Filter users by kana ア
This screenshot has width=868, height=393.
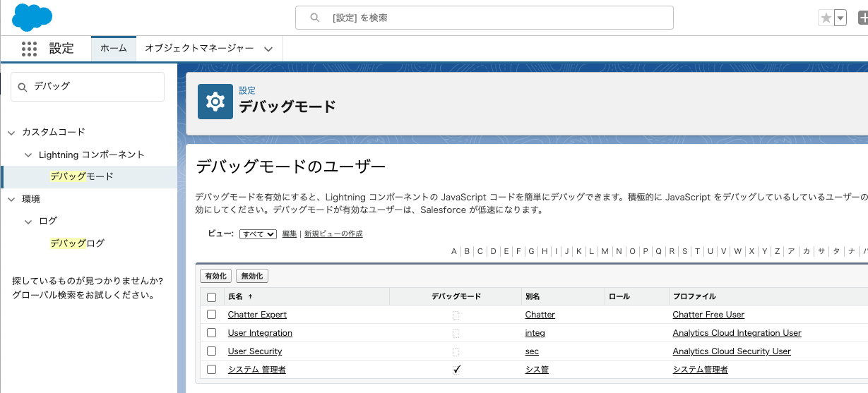click(791, 251)
